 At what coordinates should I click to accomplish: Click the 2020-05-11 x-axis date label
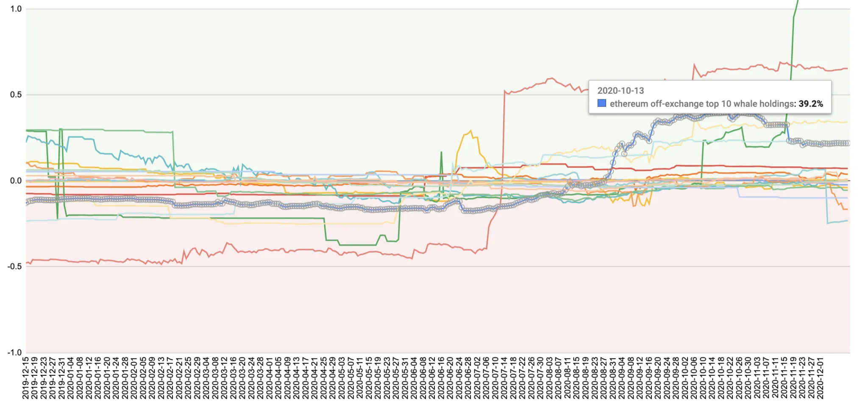tap(359, 377)
